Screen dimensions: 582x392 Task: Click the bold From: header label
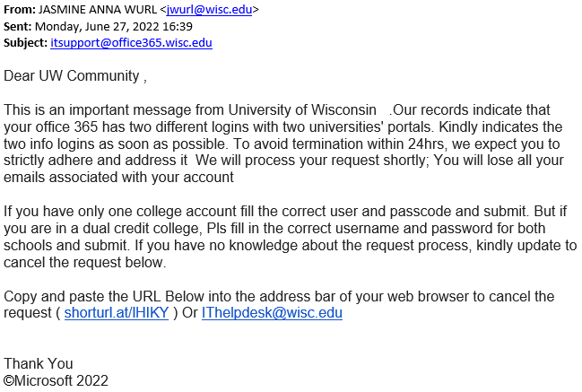tap(20, 9)
